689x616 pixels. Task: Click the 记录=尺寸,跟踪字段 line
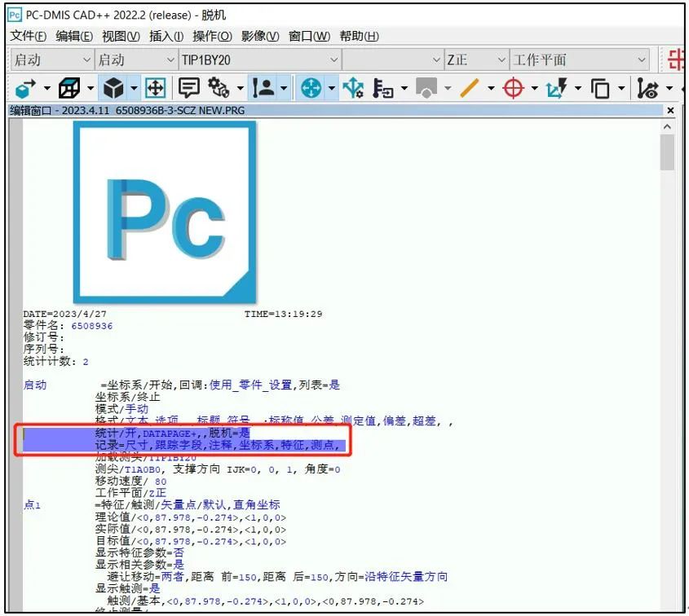pos(218,445)
